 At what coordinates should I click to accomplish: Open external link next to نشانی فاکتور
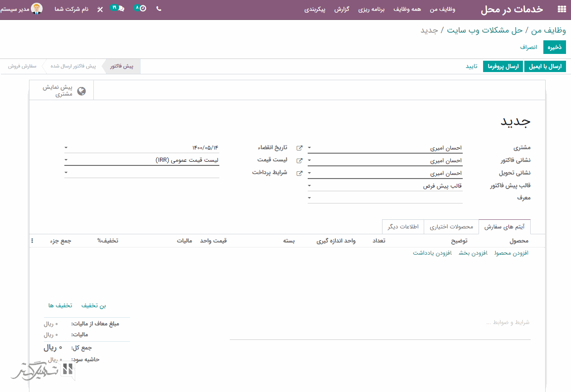click(x=299, y=161)
